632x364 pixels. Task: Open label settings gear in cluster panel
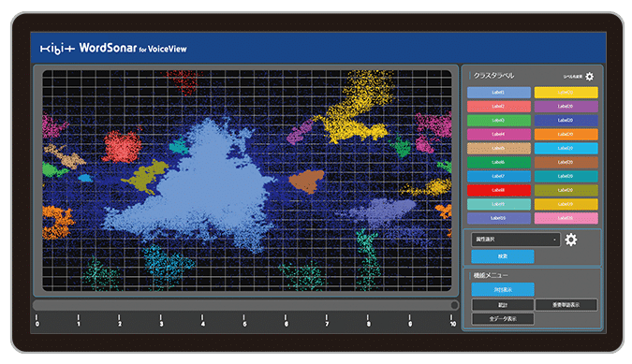click(589, 77)
